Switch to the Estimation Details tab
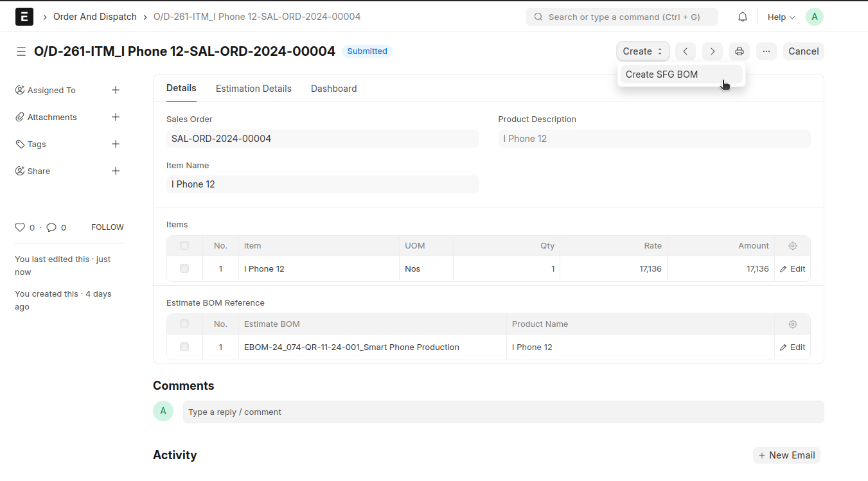The height and width of the screenshot is (481, 868). click(x=253, y=89)
